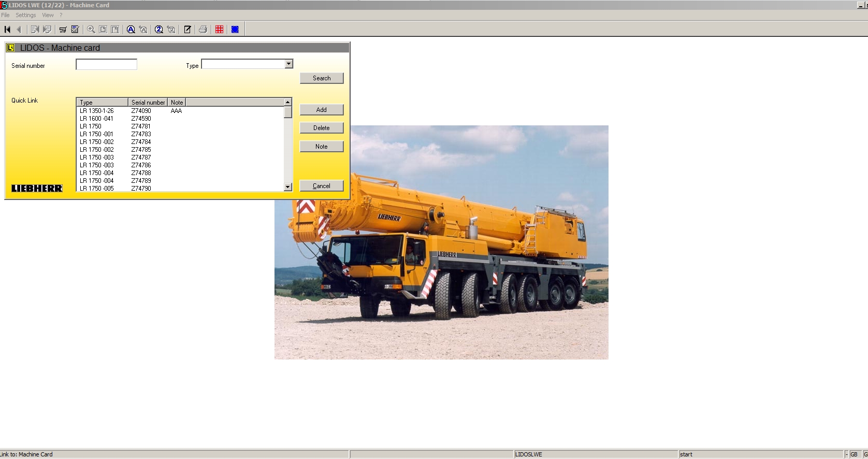Select row with serial Z74790

click(180, 188)
